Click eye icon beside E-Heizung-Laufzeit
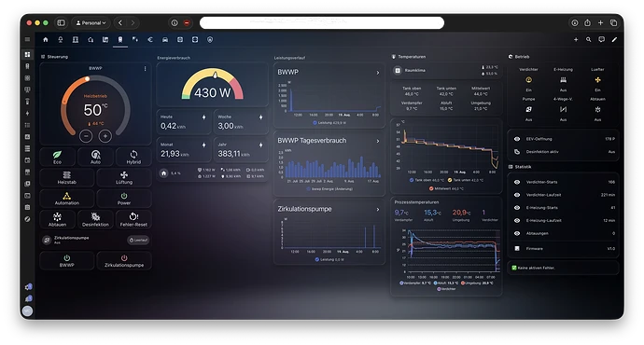644x345 pixels. (517, 221)
